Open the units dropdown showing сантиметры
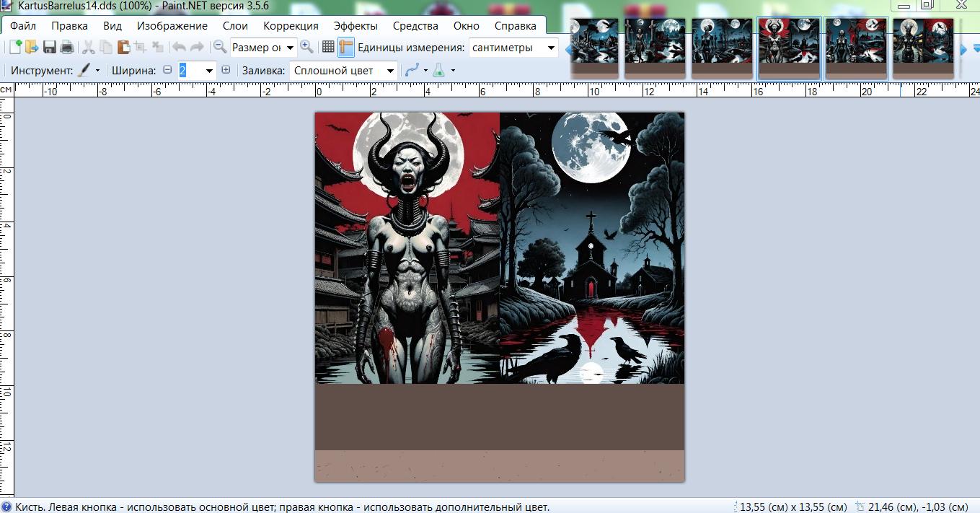This screenshot has height=513, width=980. click(x=513, y=48)
